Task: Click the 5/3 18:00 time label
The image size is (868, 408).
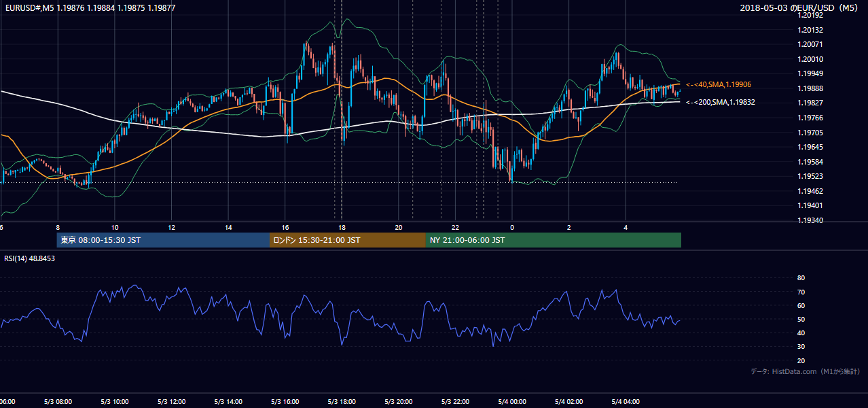Action: (x=342, y=402)
